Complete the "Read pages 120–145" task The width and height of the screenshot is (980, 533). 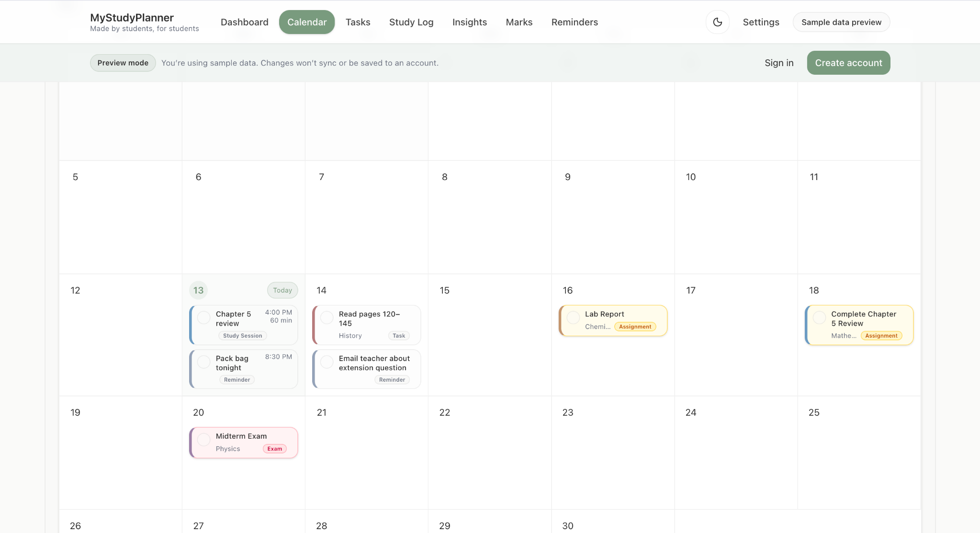coord(327,317)
